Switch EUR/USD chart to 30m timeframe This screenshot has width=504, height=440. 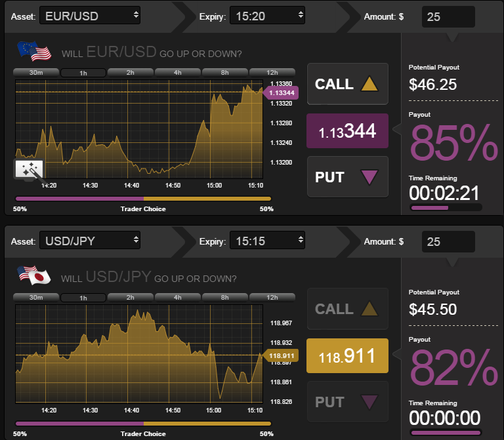tap(36, 73)
